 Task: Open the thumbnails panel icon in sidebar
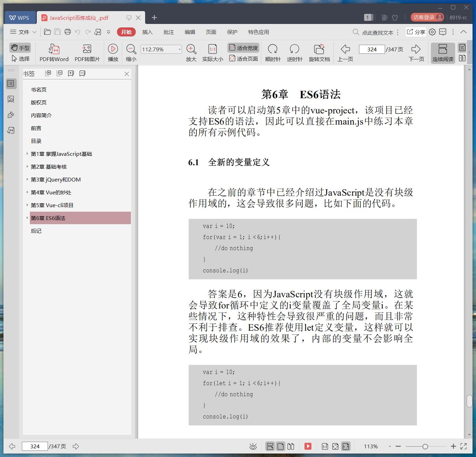(11, 99)
